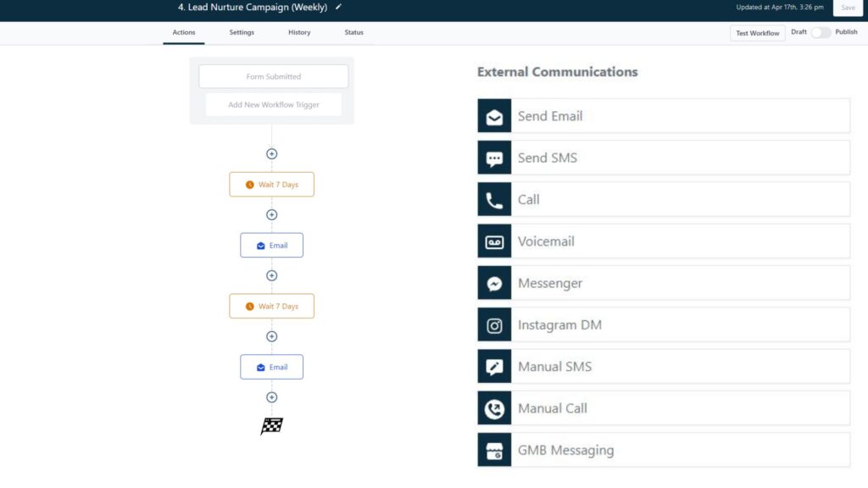Choose the Voicemail action

(x=664, y=241)
